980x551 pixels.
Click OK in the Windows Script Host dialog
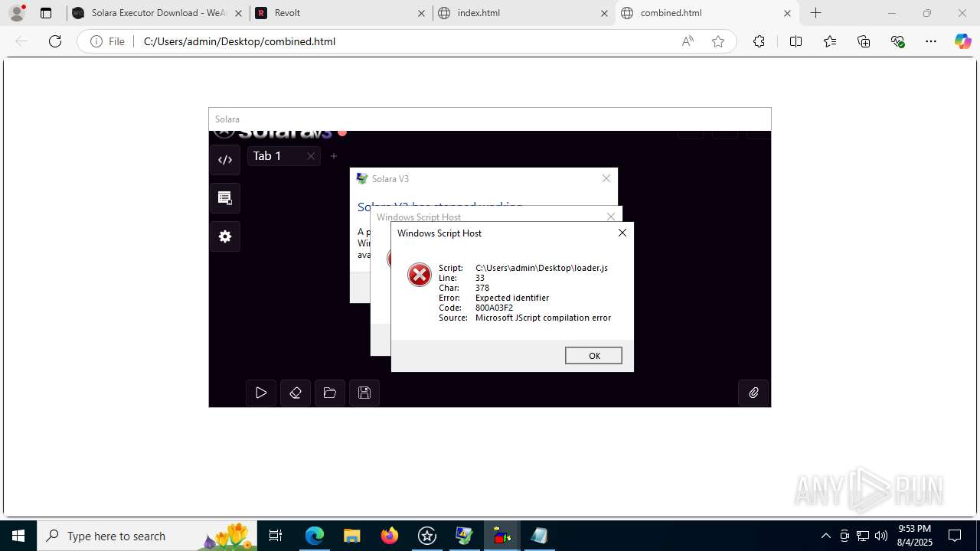pyautogui.click(x=593, y=356)
